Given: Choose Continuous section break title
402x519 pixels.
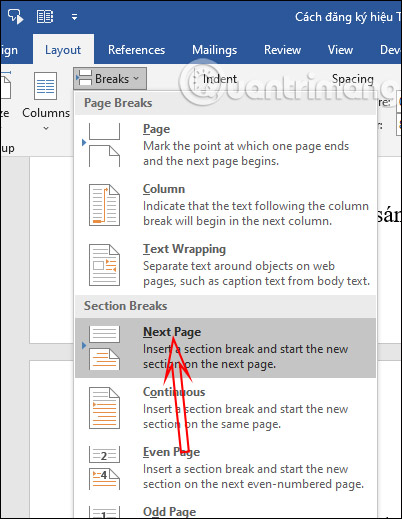Looking at the screenshot, I should point(174,392).
